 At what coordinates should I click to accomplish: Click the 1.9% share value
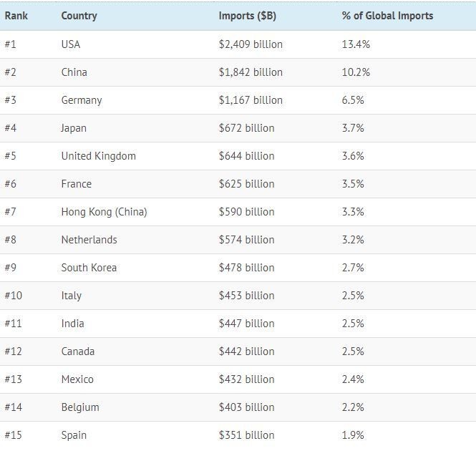point(353,435)
